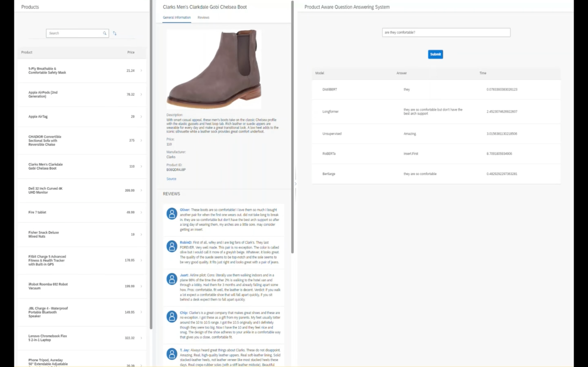Expand the iRobot Roomba 692 row

[141, 286]
